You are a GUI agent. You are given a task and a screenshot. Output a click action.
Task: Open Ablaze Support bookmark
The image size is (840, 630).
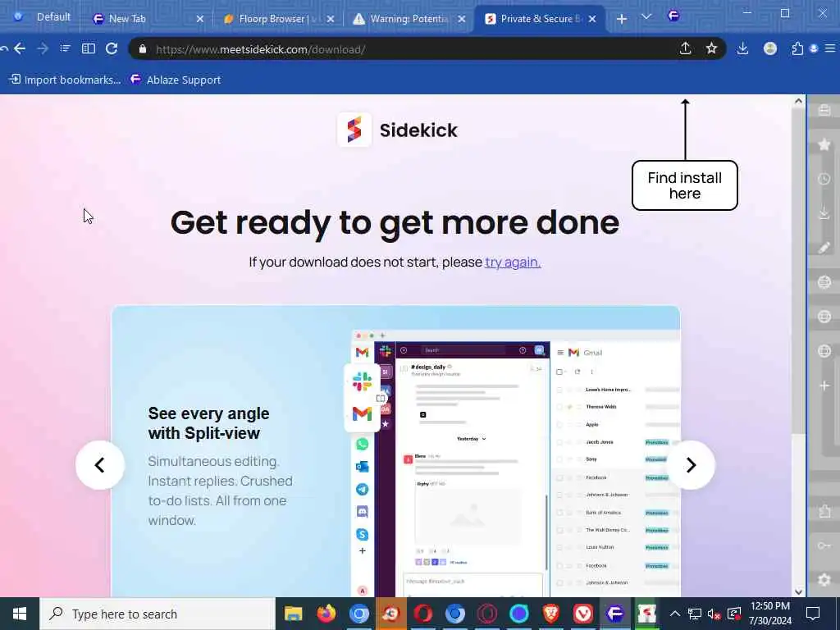176,80
